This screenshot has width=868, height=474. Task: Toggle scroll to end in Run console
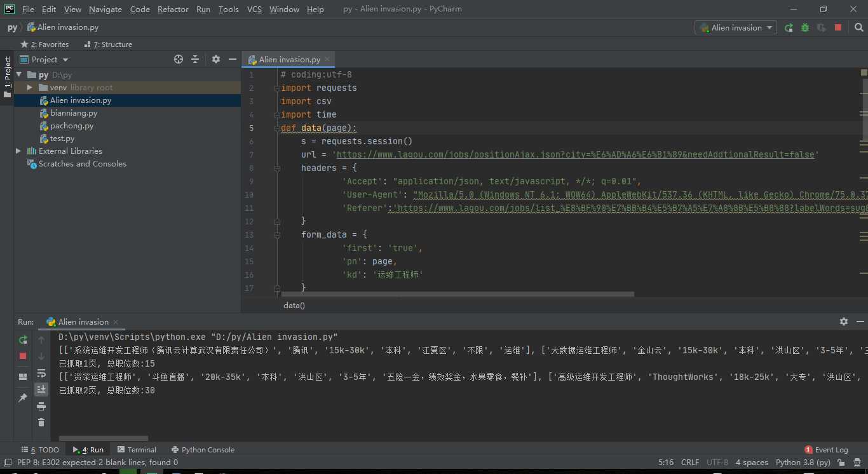coord(41,389)
